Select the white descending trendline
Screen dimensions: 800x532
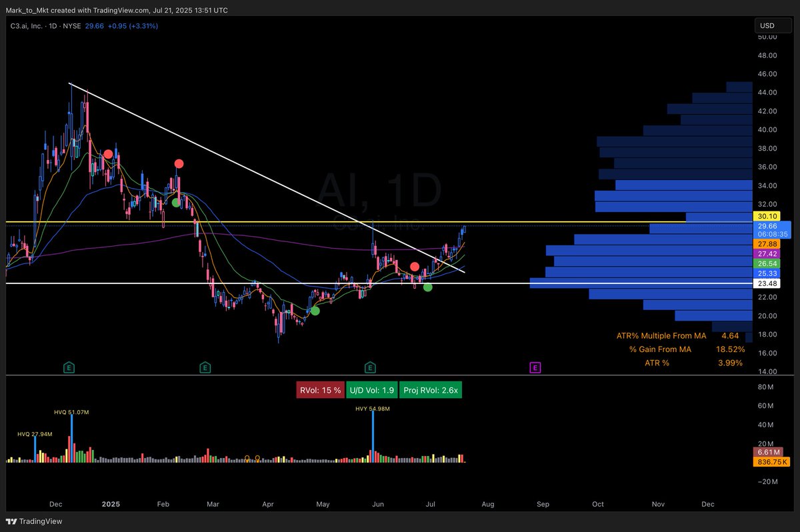tap(267, 177)
